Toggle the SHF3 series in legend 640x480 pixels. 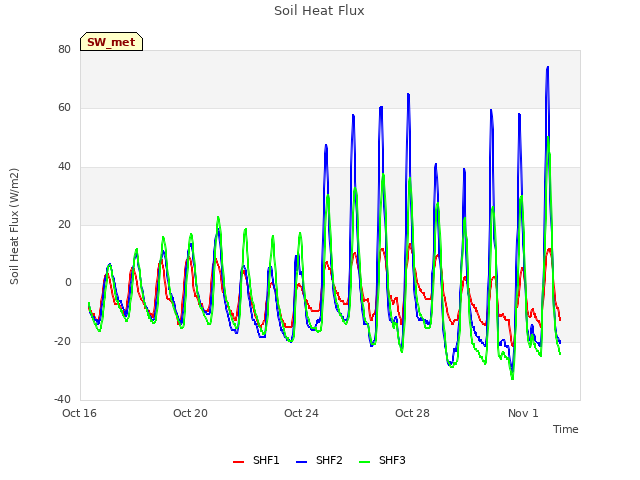[382, 460]
